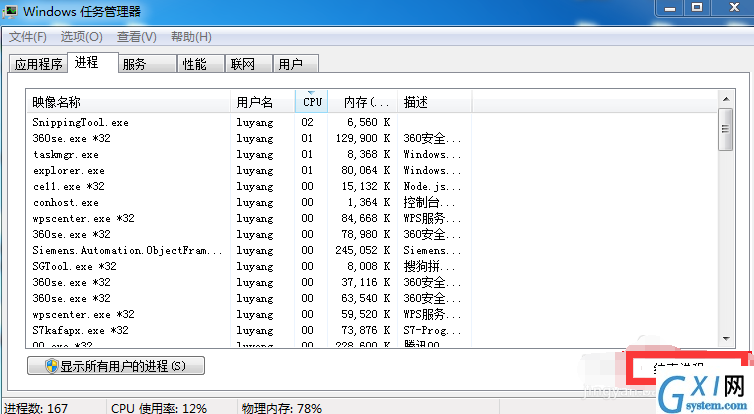This screenshot has width=754, height=414.
Task: Sort by 内存 column header
Action: [x=363, y=102]
